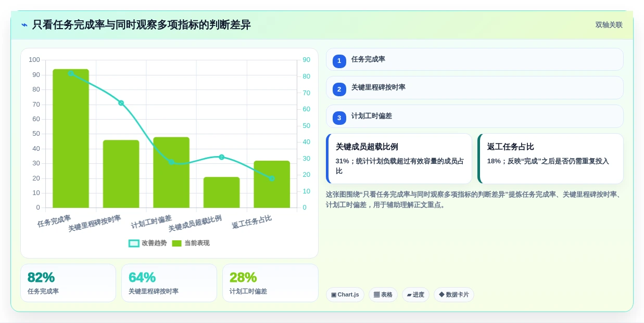Click the trend line point on 返工任务占比 bar

(x=272, y=178)
